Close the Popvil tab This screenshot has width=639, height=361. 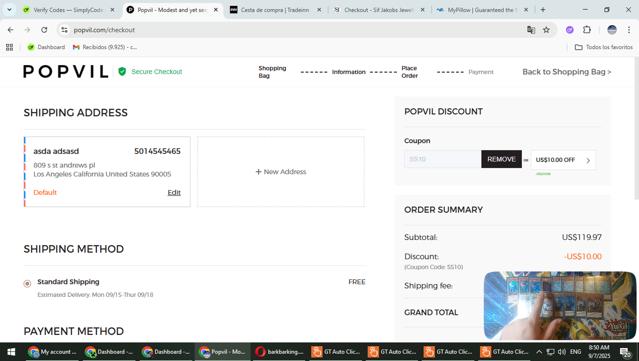(x=216, y=10)
